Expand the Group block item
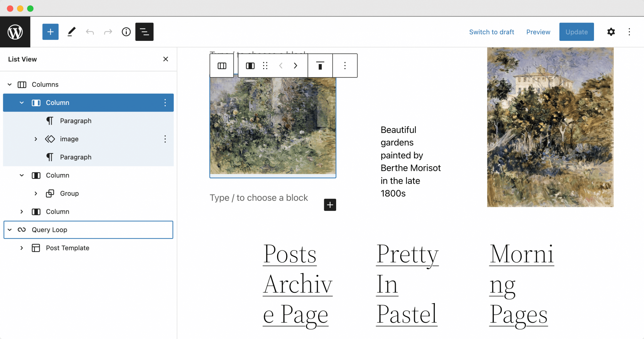The height and width of the screenshot is (339, 644). click(36, 194)
